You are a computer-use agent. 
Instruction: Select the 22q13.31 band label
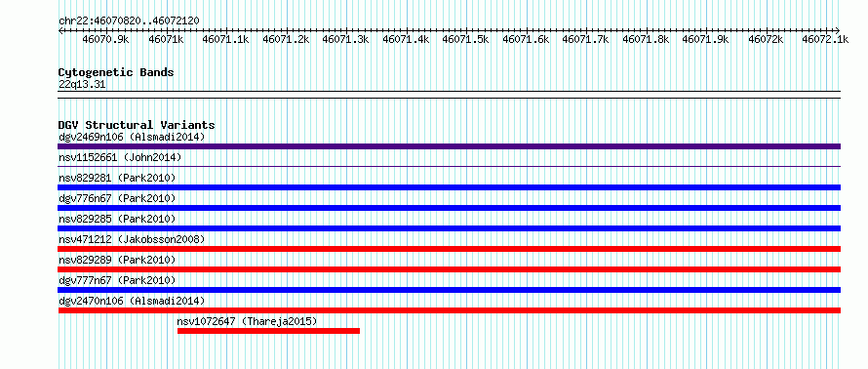(82, 85)
